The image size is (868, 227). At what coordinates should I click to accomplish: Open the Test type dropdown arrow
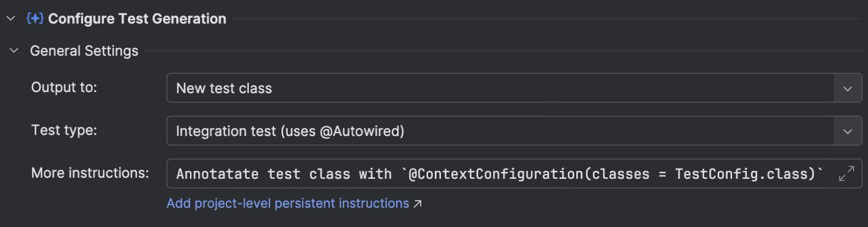point(848,131)
